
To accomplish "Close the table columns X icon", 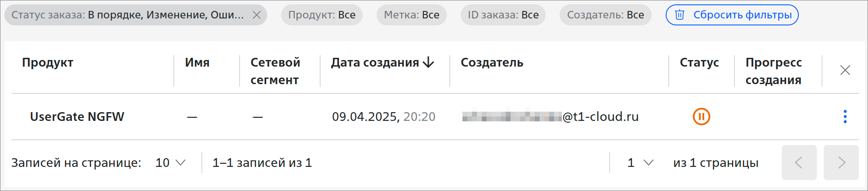I will [845, 70].
